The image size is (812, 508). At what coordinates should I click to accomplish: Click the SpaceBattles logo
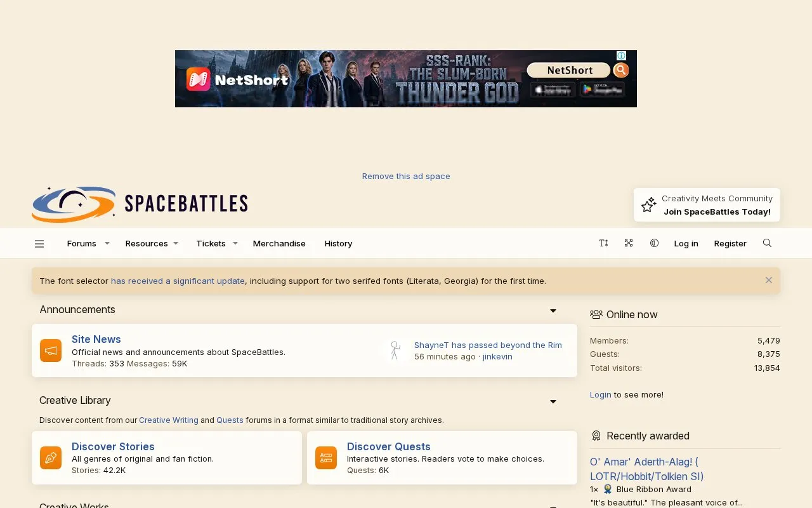click(140, 204)
